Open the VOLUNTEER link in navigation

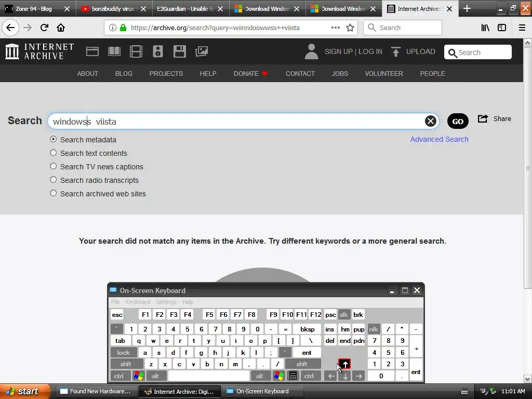point(384,74)
